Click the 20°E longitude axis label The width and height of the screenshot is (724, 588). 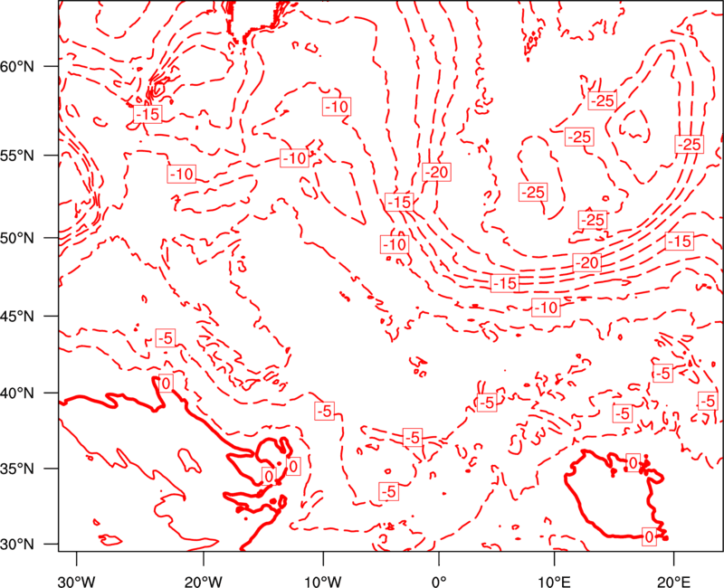tap(673, 582)
